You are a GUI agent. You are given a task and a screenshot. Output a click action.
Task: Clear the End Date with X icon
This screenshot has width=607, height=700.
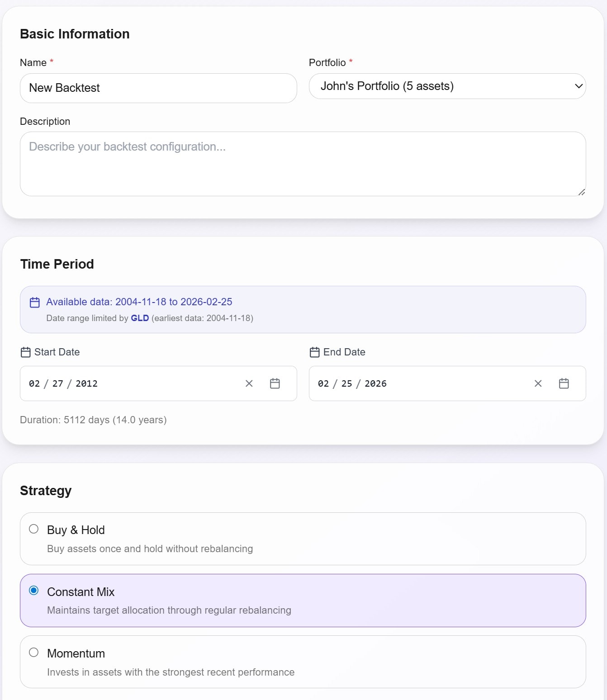point(538,383)
